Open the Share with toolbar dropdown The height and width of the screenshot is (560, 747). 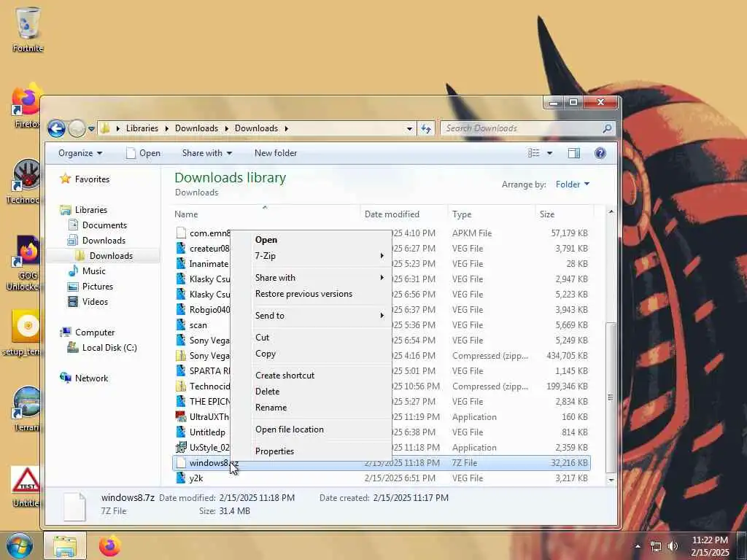206,153
